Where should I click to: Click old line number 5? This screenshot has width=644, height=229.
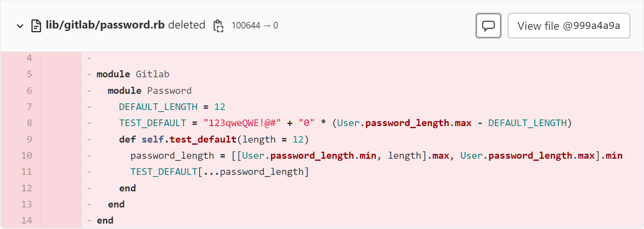29,74
